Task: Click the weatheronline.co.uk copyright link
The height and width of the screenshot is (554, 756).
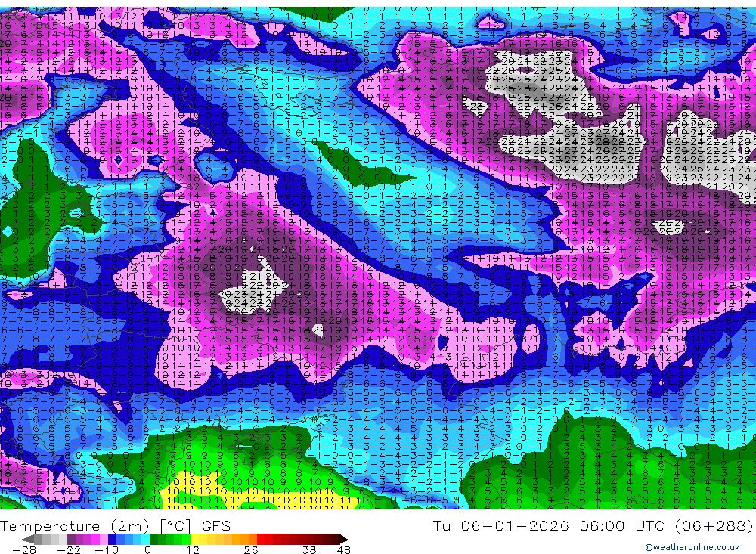Action: (692, 547)
